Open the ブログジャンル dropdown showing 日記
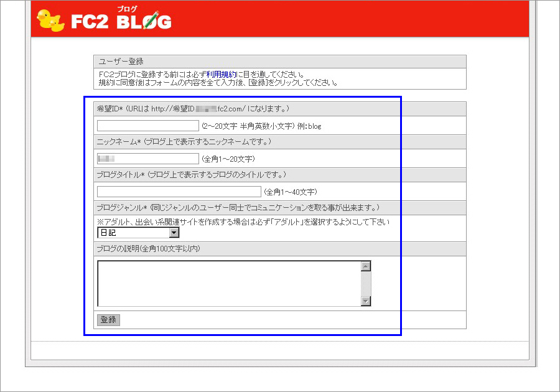 138,233
